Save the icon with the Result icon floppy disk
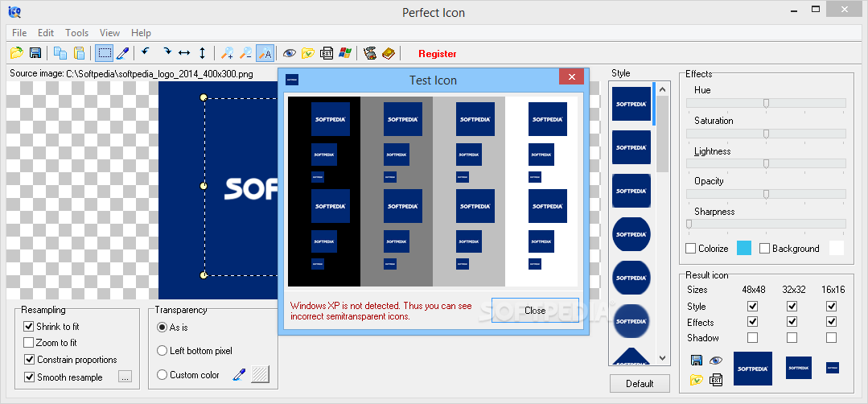The image size is (868, 404). [x=697, y=361]
